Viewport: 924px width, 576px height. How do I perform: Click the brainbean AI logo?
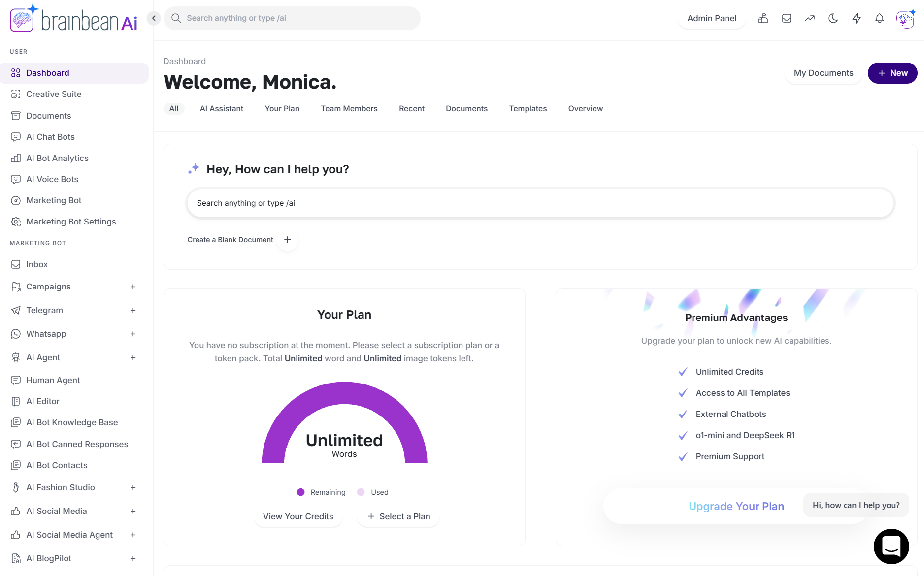pos(74,19)
